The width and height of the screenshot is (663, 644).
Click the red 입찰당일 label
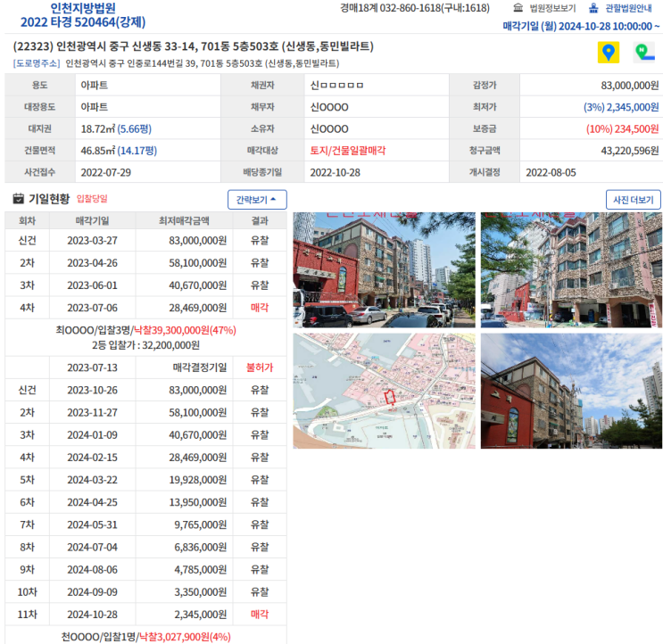[x=92, y=199]
